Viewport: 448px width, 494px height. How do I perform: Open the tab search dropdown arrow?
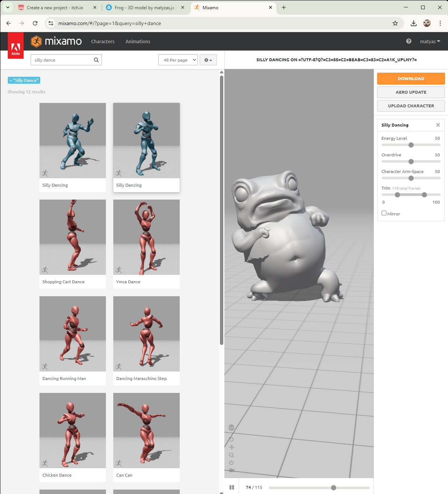[x=7, y=7]
